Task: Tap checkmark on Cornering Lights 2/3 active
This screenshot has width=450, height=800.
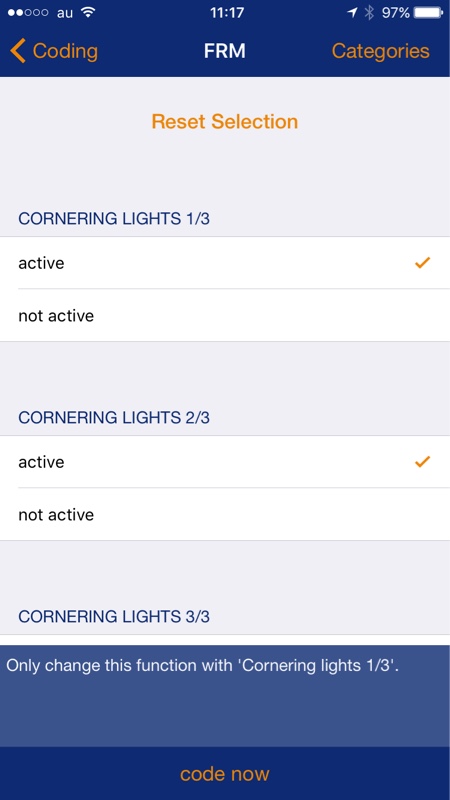Action: 422,462
